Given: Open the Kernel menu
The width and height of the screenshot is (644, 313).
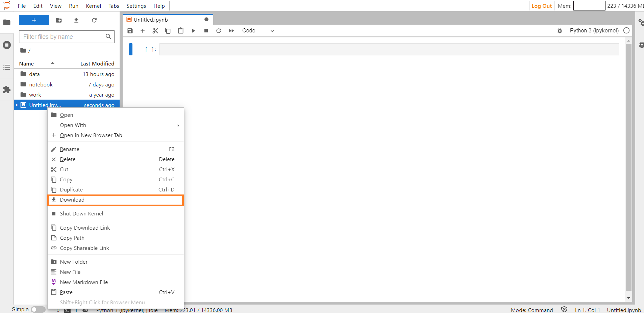Looking at the screenshot, I should 93,6.
